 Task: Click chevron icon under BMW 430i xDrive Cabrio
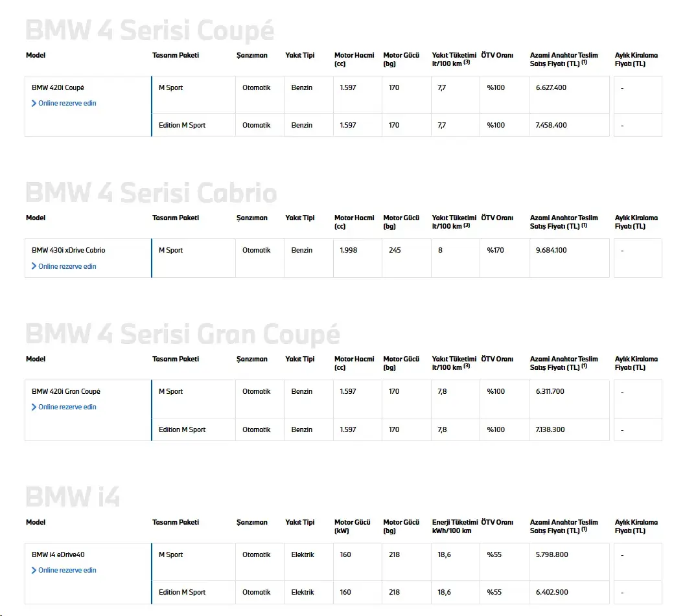(x=34, y=266)
